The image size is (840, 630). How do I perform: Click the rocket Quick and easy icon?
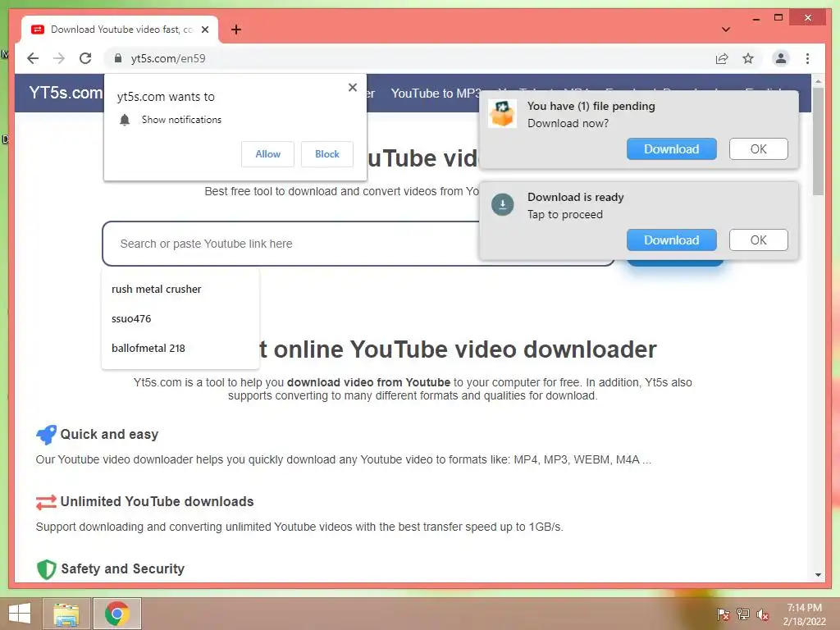pos(46,435)
